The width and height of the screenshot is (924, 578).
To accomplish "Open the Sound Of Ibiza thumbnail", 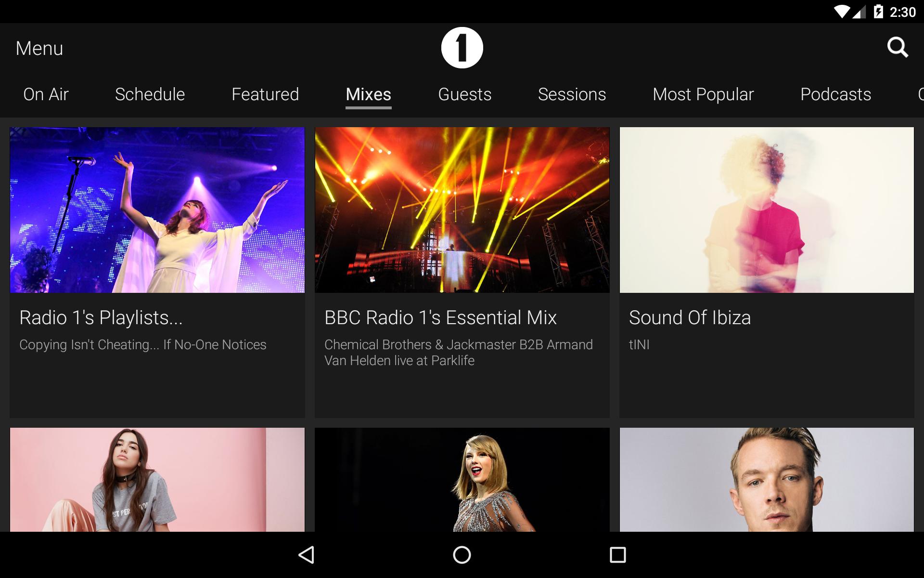I will coord(767,210).
